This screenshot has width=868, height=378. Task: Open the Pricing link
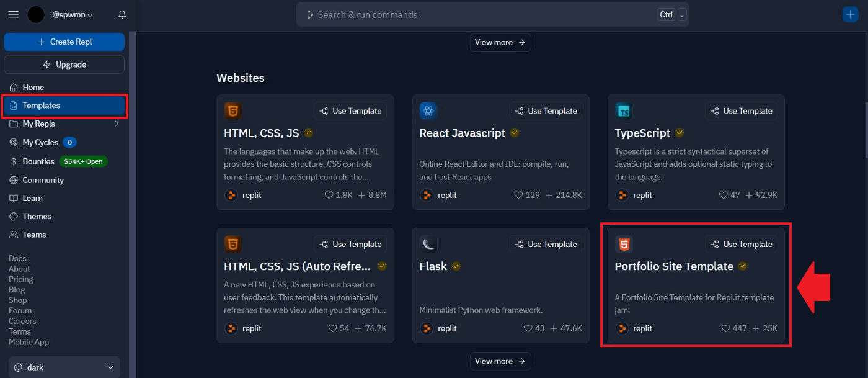(x=21, y=279)
